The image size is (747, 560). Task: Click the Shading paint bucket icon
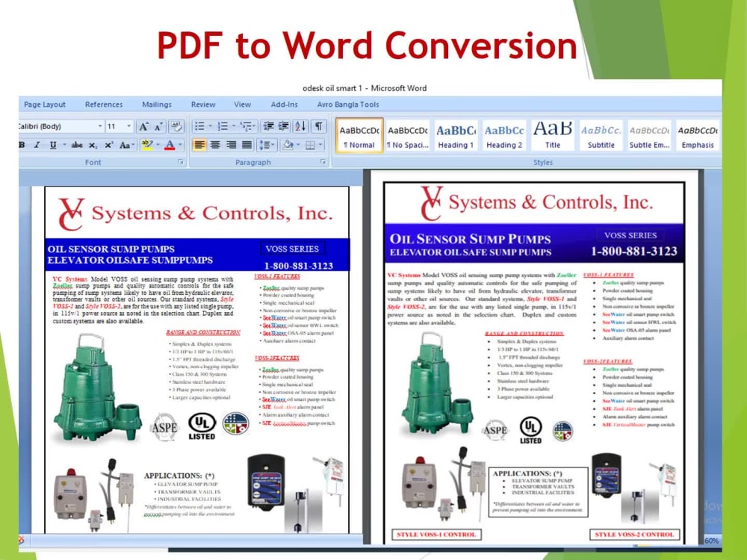tap(288, 145)
